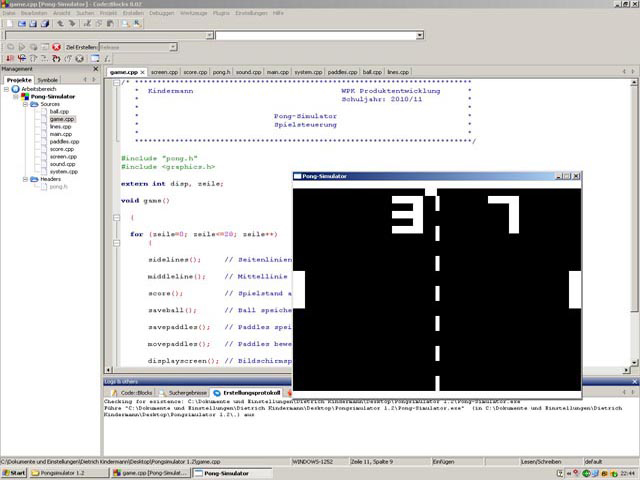
Task: Open the Einstellungen menu
Action: point(251,13)
